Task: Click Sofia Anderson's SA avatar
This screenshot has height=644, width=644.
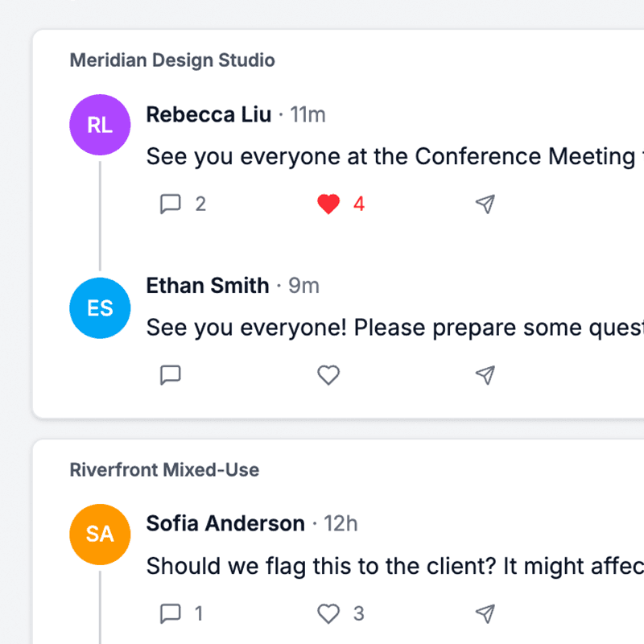Action: coord(100,534)
